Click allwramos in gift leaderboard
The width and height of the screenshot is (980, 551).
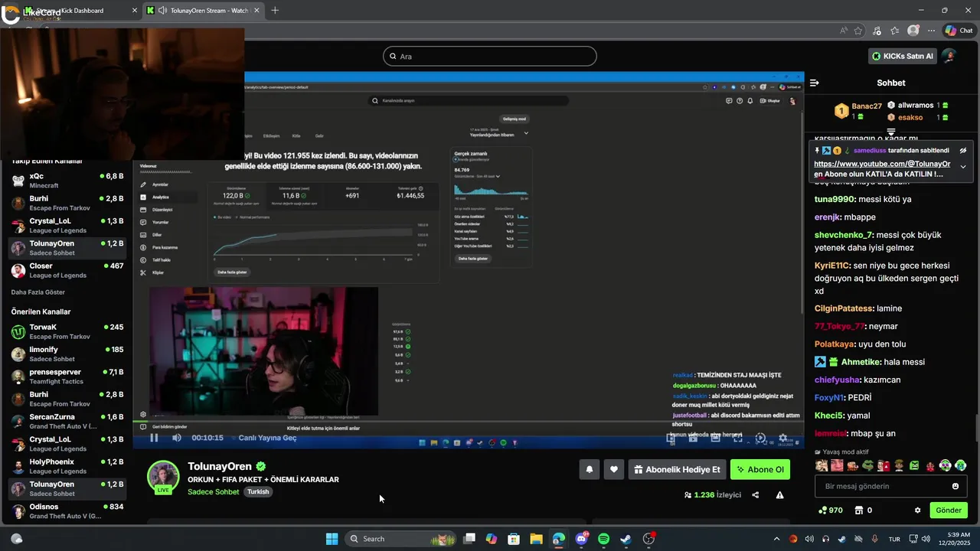click(x=915, y=105)
